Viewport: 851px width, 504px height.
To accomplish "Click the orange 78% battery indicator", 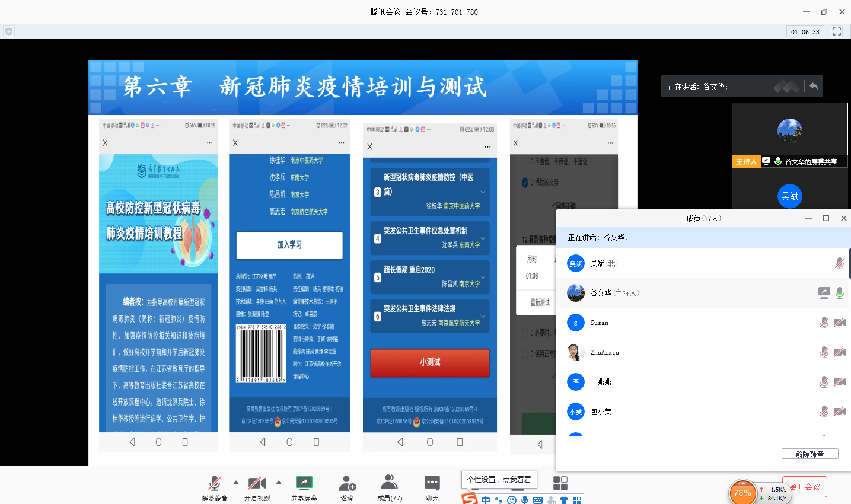I will tap(743, 492).
